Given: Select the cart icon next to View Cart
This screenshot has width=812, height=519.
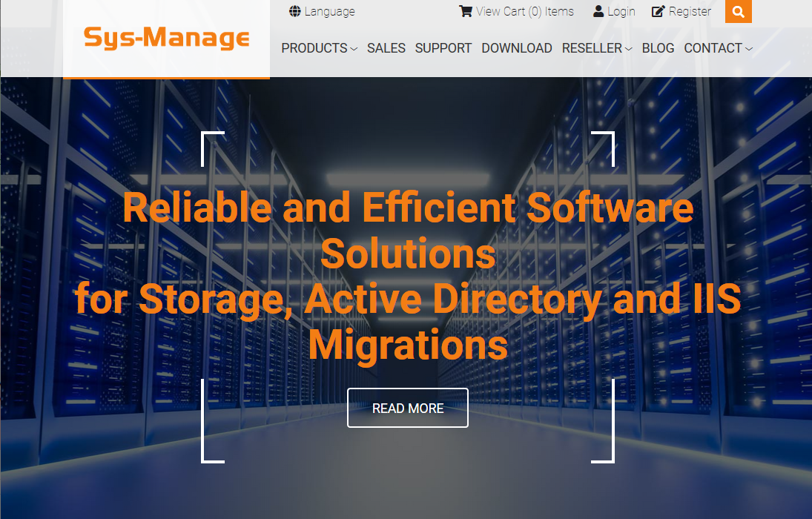Looking at the screenshot, I should coord(466,11).
